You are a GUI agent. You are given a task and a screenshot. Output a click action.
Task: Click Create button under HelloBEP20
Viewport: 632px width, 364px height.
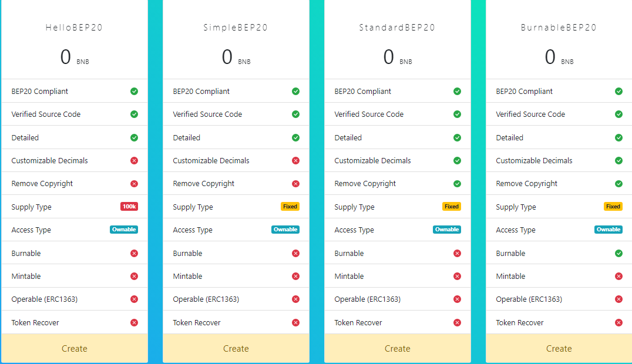pyautogui.click(x=75, y=348)
